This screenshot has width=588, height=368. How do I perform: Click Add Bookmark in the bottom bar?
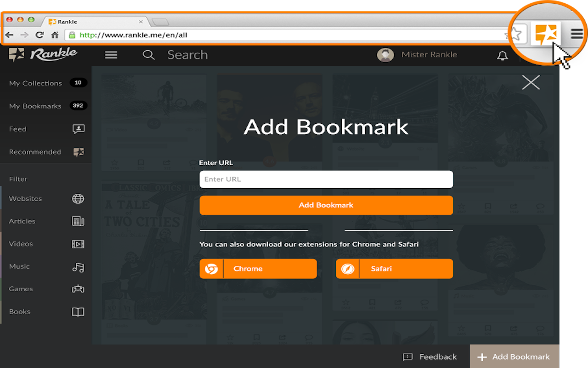pyautogui.click(x=514, y=356)
